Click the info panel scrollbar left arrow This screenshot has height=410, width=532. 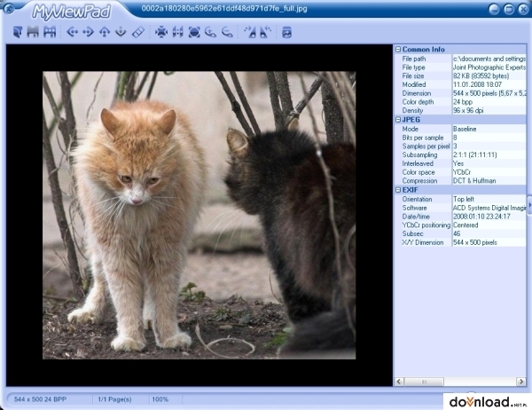click(x=399, y=382)
